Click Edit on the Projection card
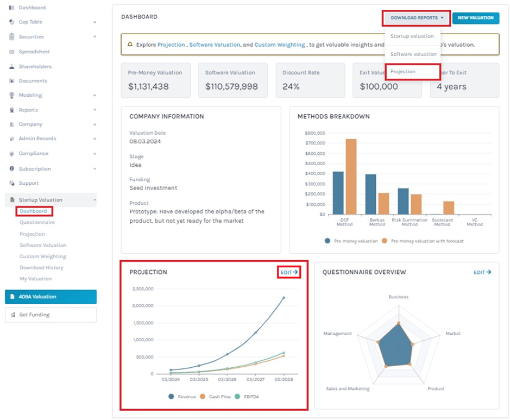510x420 pixels. (x=289, y=272)
